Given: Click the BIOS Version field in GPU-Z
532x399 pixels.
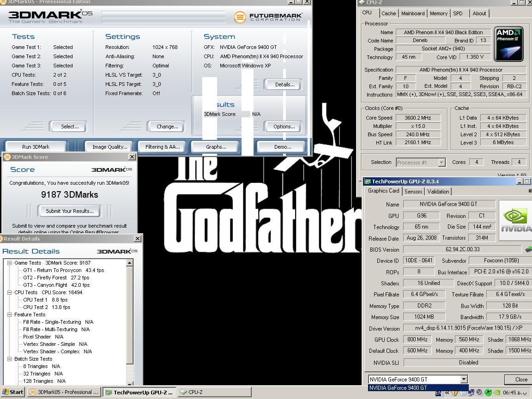Looking at the screenshot, I should tap(462, 249).
